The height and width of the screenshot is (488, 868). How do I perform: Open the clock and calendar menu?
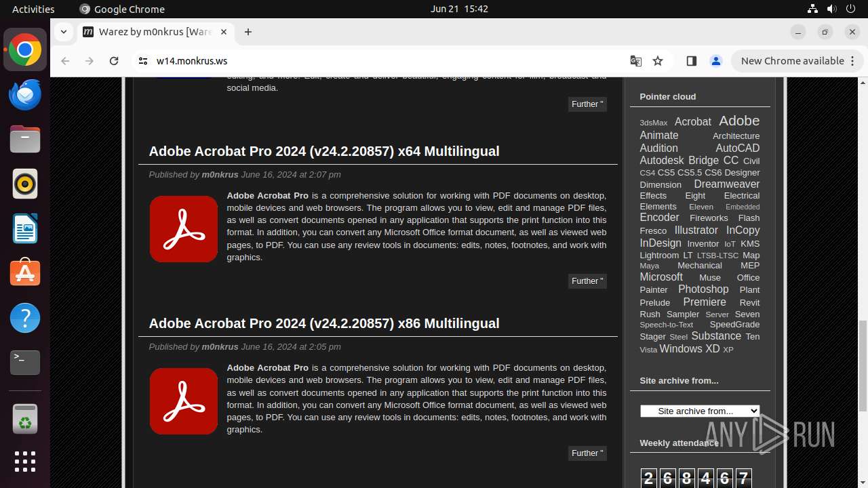459,9
